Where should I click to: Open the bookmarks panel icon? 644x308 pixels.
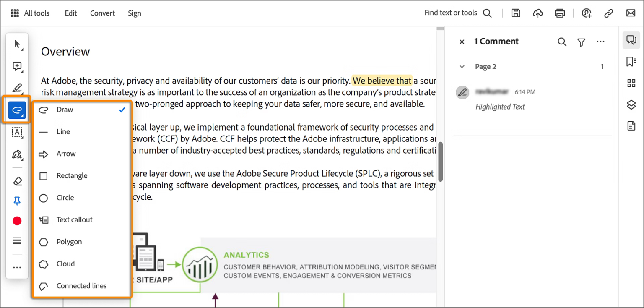(x=631, y=62)
